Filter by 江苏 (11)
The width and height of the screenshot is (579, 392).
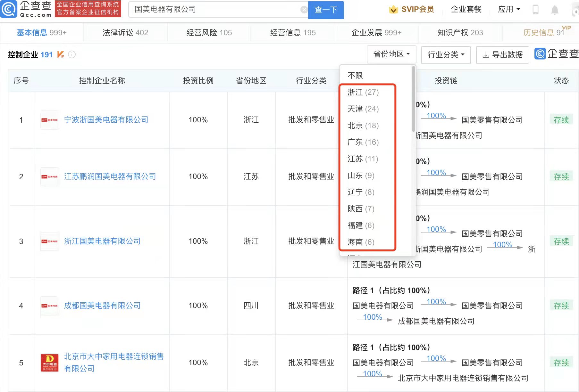point(363,159)
